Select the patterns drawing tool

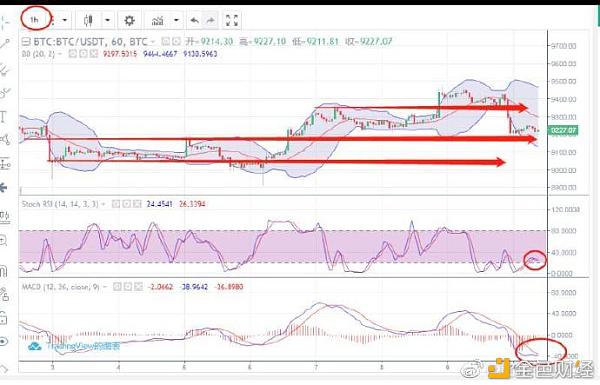click(5, 140)
